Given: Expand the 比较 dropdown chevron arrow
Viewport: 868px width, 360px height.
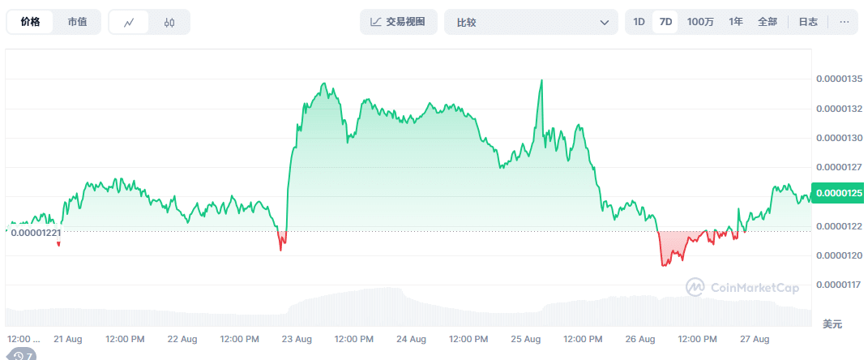Looking at the screenshot, I should click(604, 23).
